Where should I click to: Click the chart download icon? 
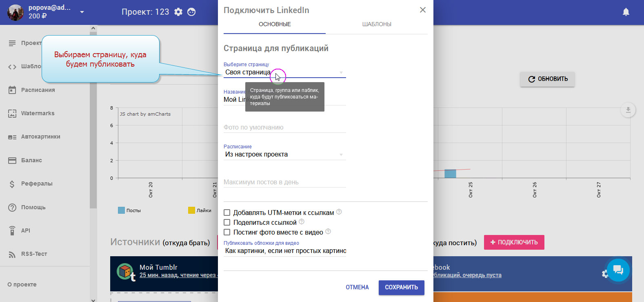pos(628,110)
